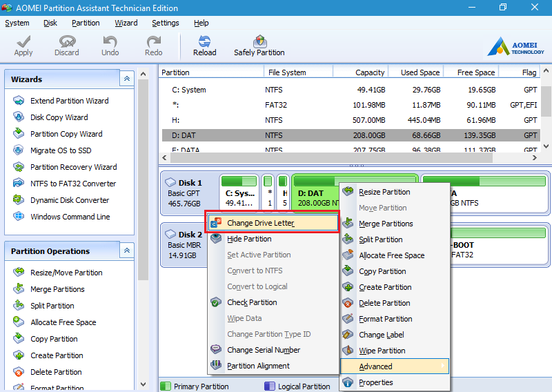The image size is (552, 392).
Task: Open NTFS to FAT32 Converter icon
Action: 19,184
